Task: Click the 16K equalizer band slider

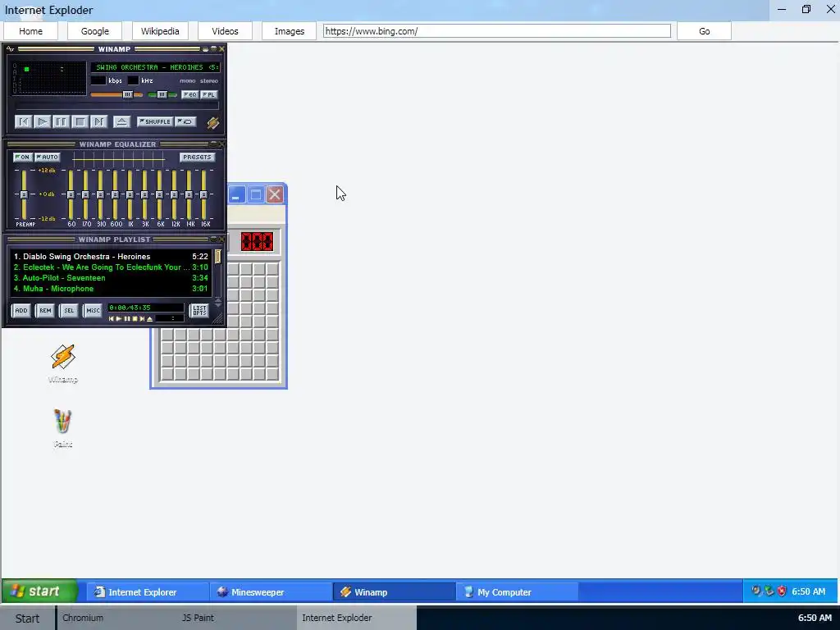Action: click(203, 194)
